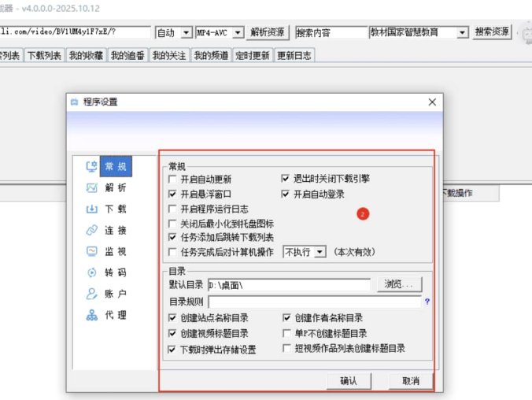This screenshot has width=532, height=400.
Task: Enable 开启自动更新 checkbox
Action: (x=172, y=179)
